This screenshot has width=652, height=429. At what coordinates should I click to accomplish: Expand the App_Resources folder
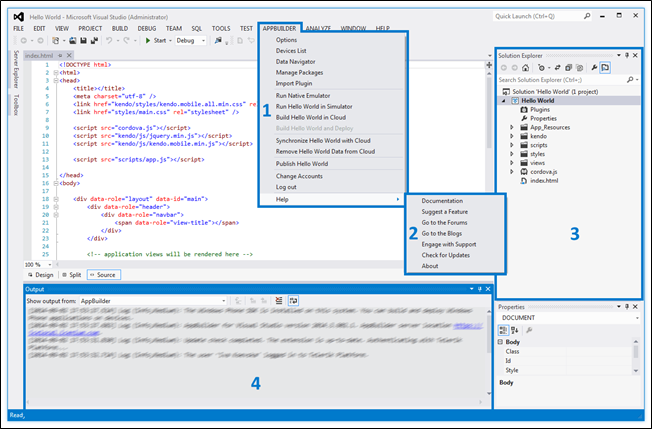tap(512, 127)
